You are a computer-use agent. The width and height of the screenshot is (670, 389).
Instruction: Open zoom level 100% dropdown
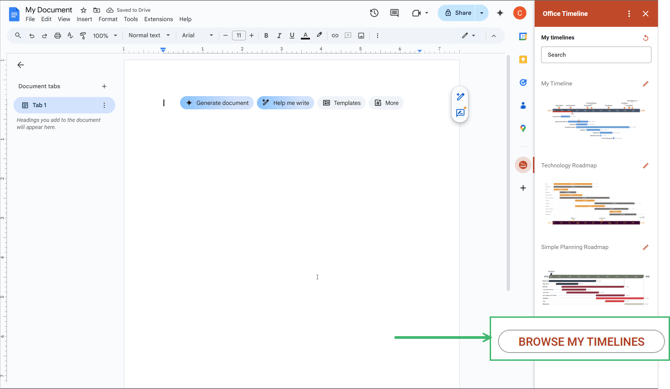[x=105, y=35]
